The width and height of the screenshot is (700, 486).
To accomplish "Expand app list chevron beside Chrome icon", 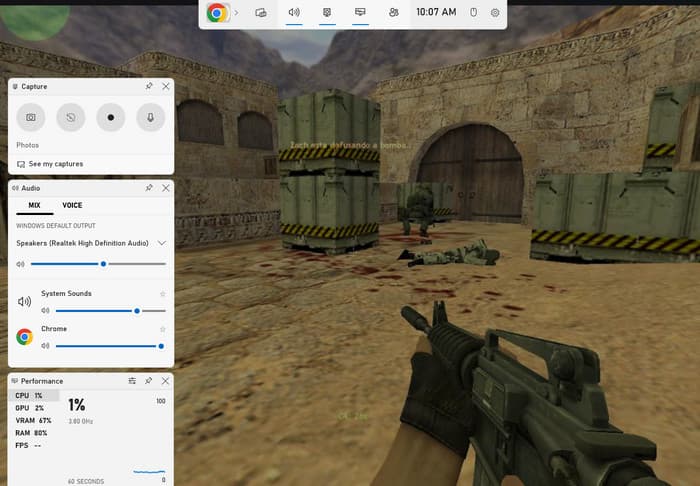I will (237, 13).
